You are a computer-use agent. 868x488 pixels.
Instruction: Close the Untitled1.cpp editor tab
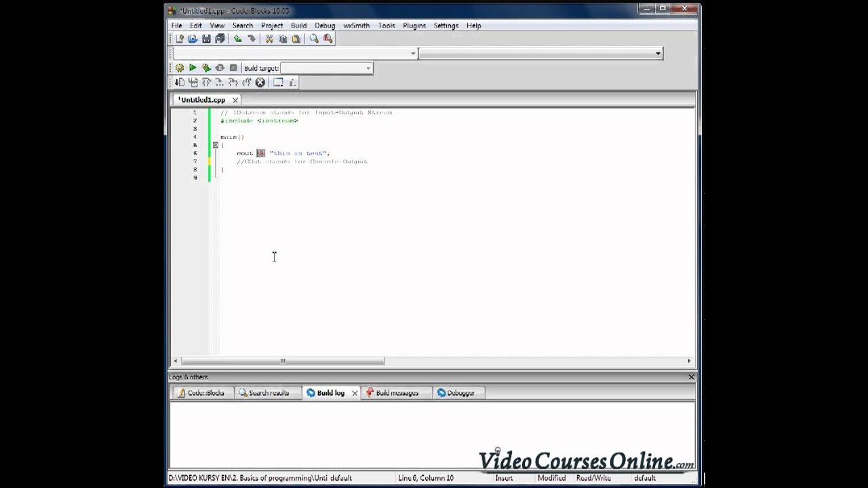point(235,100)
